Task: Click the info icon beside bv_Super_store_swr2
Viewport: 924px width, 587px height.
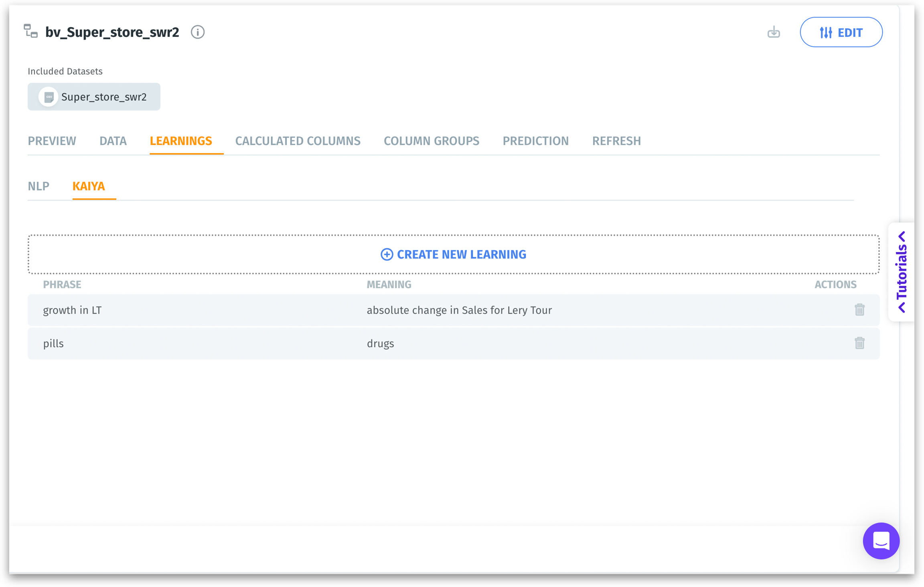Action: [197, 32]
